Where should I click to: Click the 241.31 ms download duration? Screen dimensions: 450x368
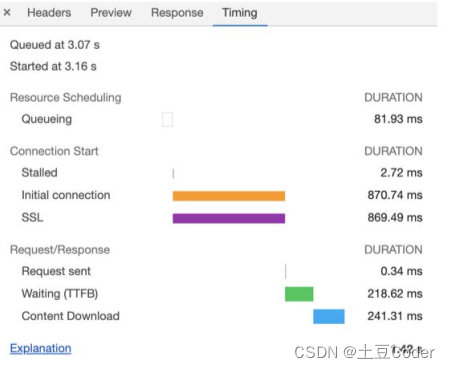395,316
